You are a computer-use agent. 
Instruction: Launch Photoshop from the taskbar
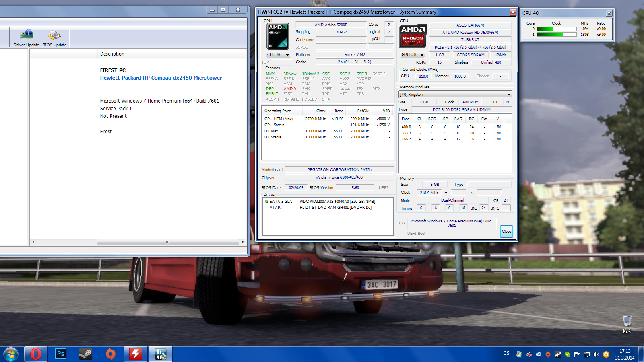(x=60, y=354)
